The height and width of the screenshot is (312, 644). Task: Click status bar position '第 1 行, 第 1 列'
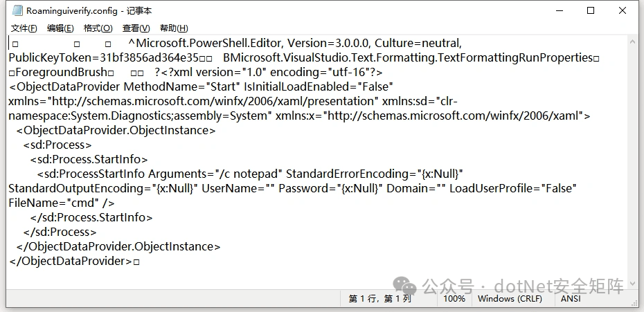pos(380,299)
